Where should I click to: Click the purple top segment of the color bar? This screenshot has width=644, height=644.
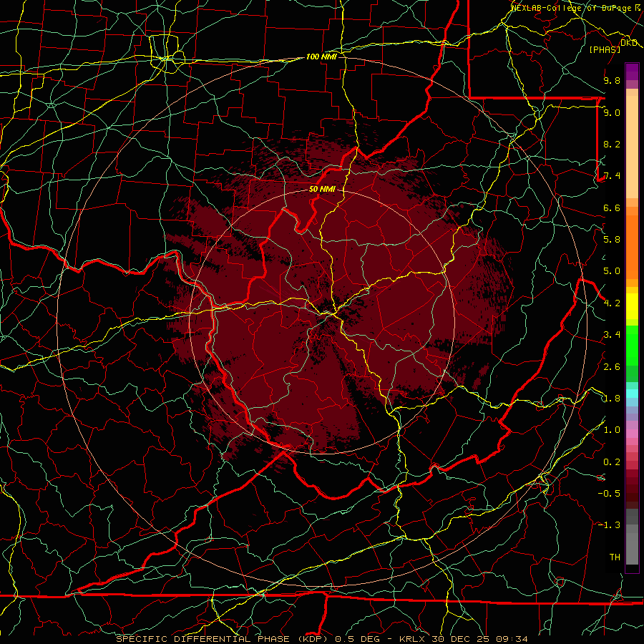[632, 72]
